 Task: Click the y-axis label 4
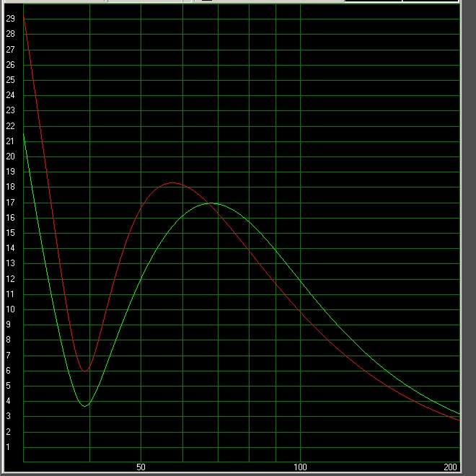8,401
